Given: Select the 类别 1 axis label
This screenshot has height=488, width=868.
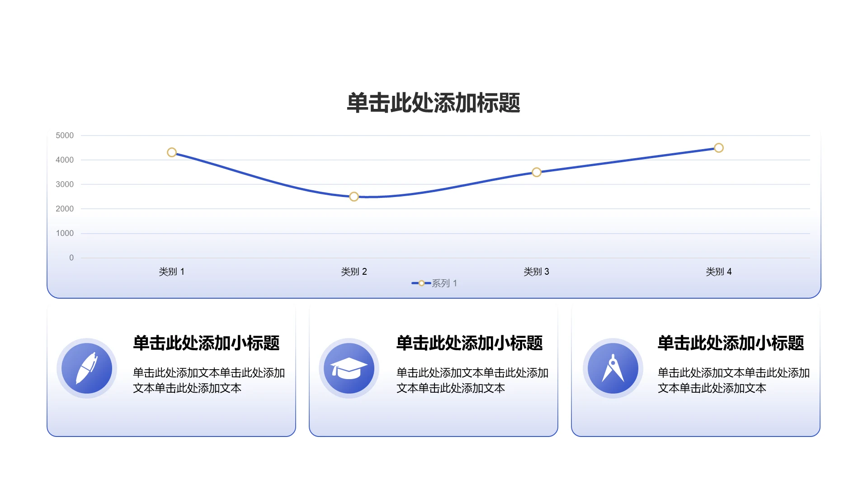Looking at the screenshot, I should click(172, 272).
